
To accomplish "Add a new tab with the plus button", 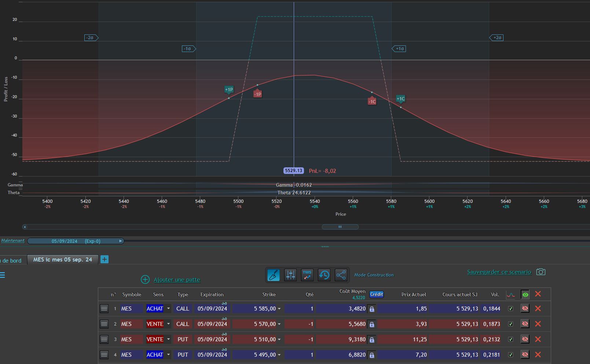I will tap(105, 259).
